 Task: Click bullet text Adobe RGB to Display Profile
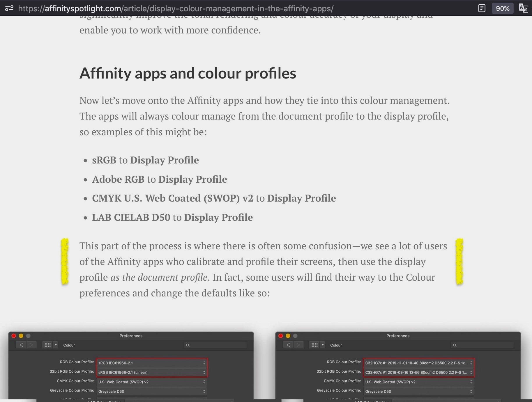pyautogui.click(x=160, y=179)
